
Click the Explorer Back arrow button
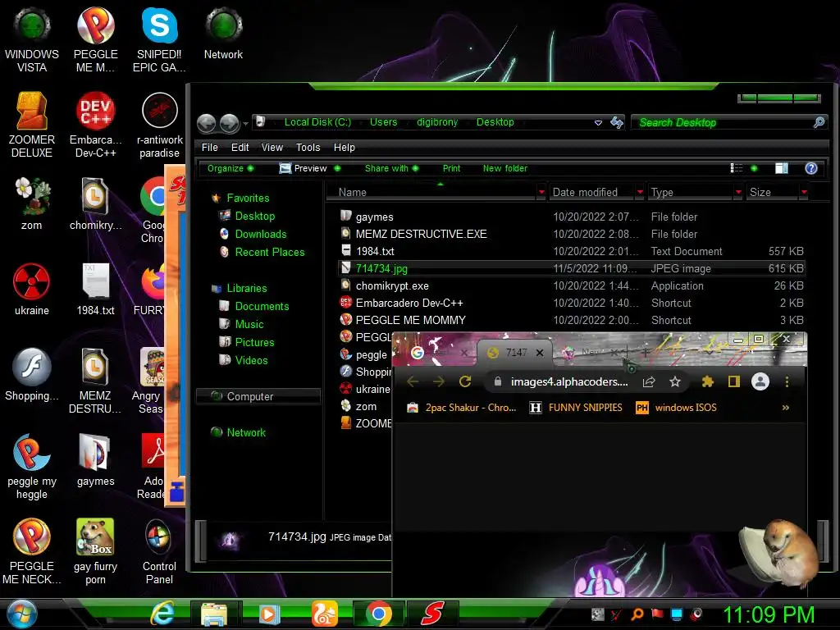[206, 123]
